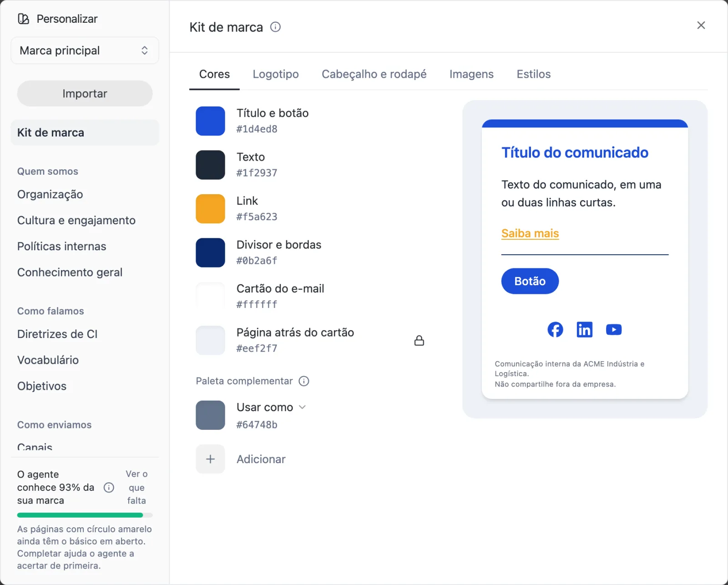Viewport: 728px width, 585px height.
Task: Click Quem somos section label
Action: [x=48, y=171]
